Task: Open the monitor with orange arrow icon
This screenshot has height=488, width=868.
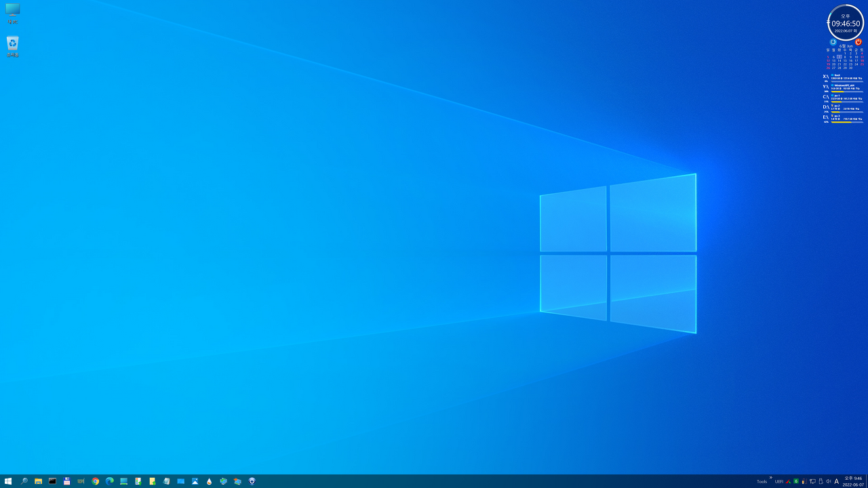Action: coord(237,481)
